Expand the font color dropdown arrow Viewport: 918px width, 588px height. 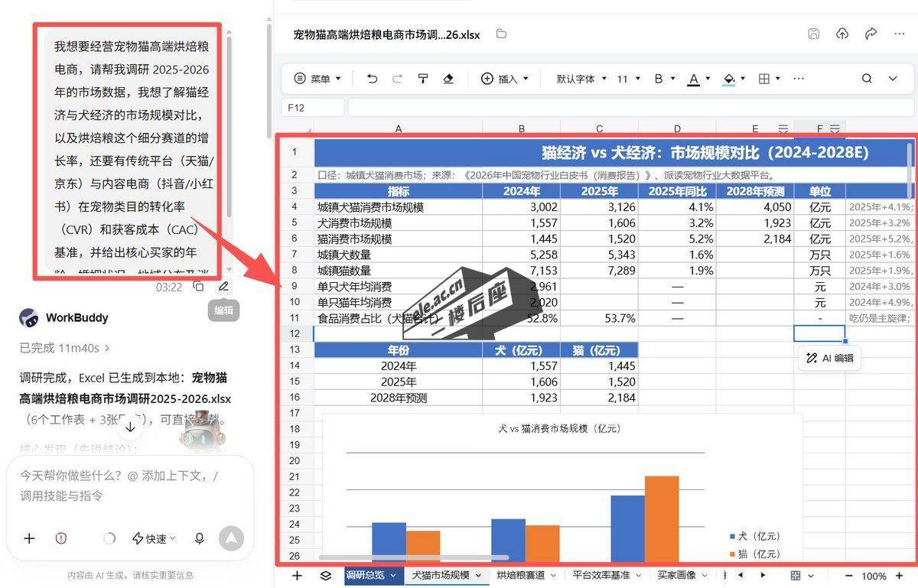click(x=708, y=79)
